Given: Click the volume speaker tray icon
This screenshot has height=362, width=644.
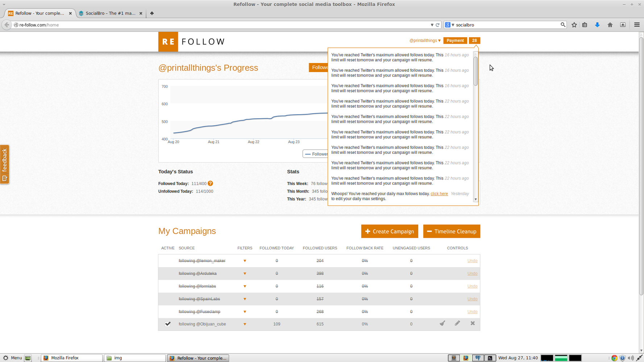Looking at the screenshot, I should (x=631, y=358).
